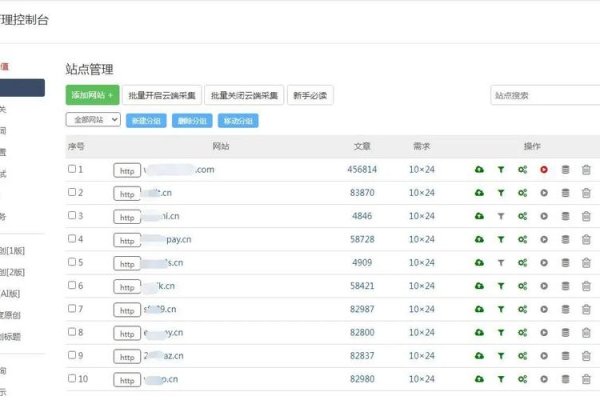Click the blue 新建分组 button
600x400 pixels.
click(x=146, y=121)
